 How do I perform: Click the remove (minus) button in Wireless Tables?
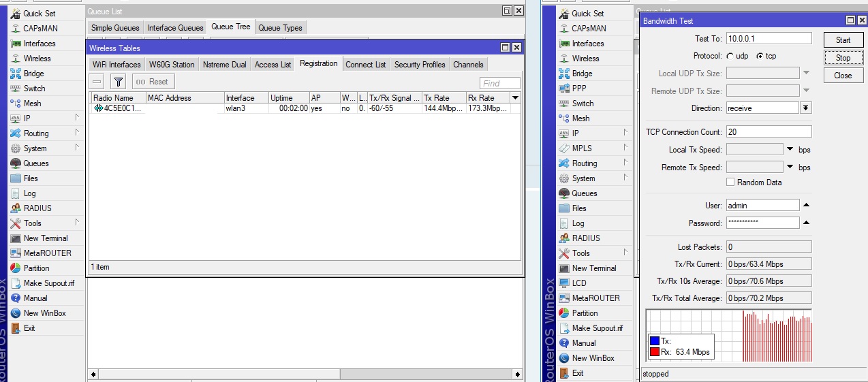[97, 82]
